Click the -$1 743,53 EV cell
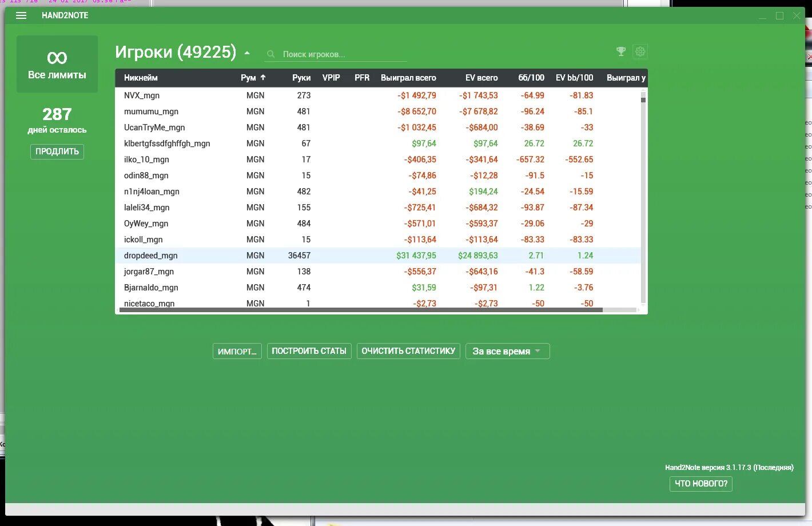This screenshot has width=812, height=526. 479,95
